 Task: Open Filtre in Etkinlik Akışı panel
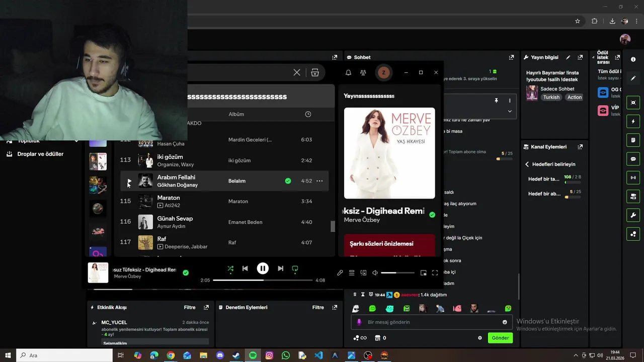(x=189, y=307)
